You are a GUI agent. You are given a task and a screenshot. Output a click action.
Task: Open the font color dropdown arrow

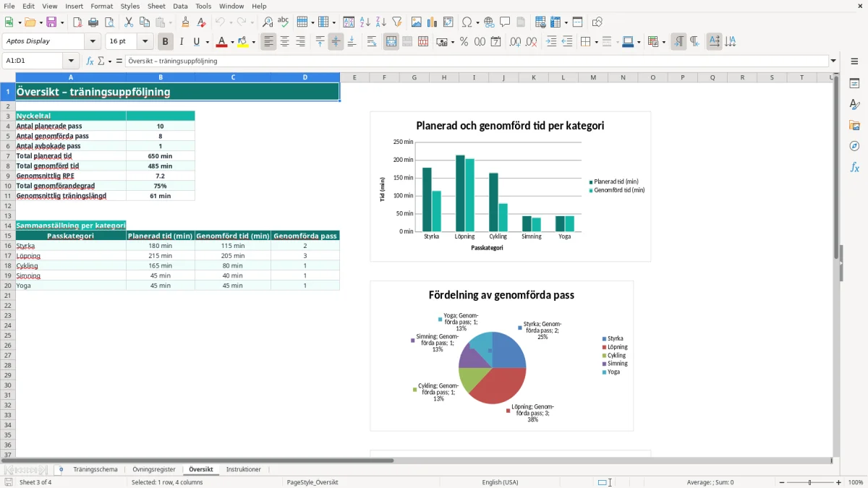(x=232, y=42)
